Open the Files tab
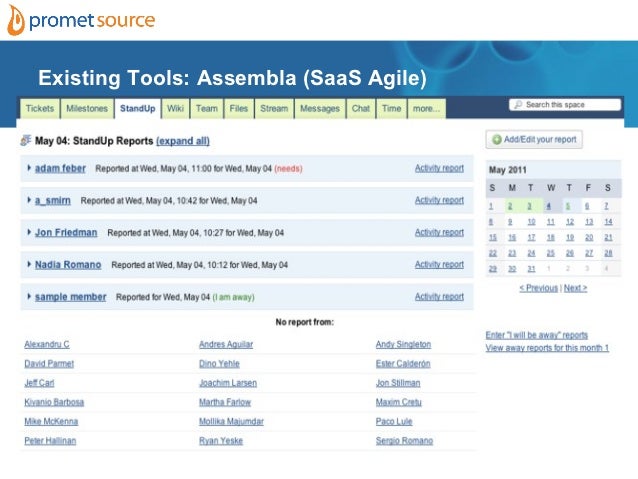The image size is (638, 479). click(x=239, y=109)
